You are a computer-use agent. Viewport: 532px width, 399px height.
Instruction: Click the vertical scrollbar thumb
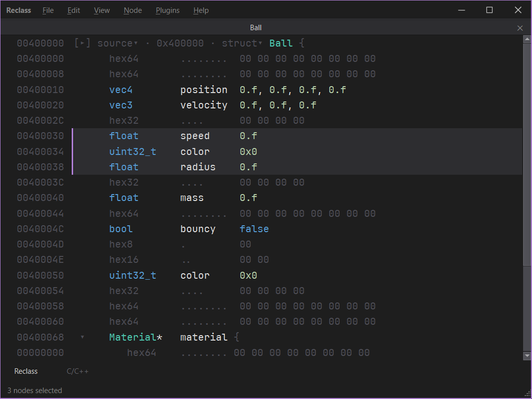click(527, 154)
